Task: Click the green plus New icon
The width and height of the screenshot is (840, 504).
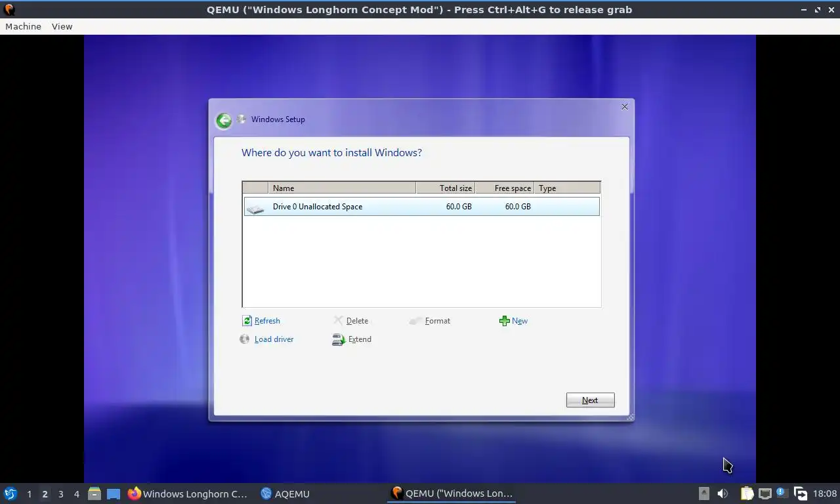Action: click(504, 321)
